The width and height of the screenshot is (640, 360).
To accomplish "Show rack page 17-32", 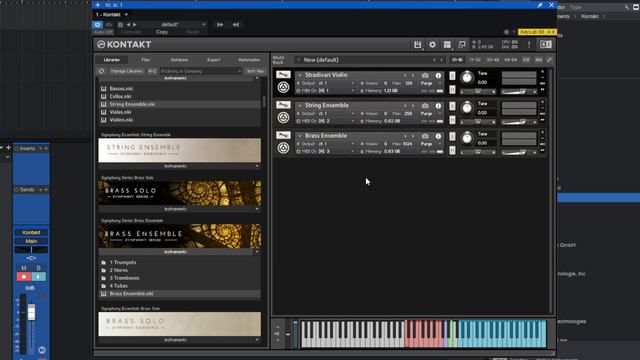I will 475,60.
